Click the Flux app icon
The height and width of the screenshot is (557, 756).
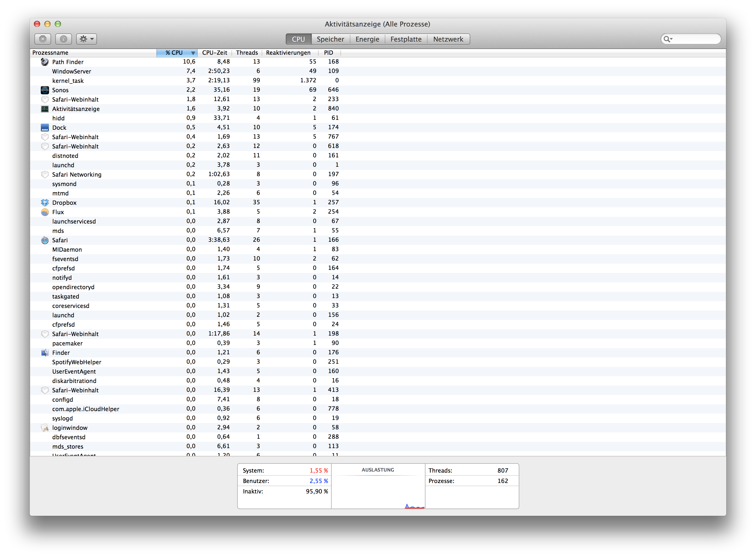click(x=45, y=212)
